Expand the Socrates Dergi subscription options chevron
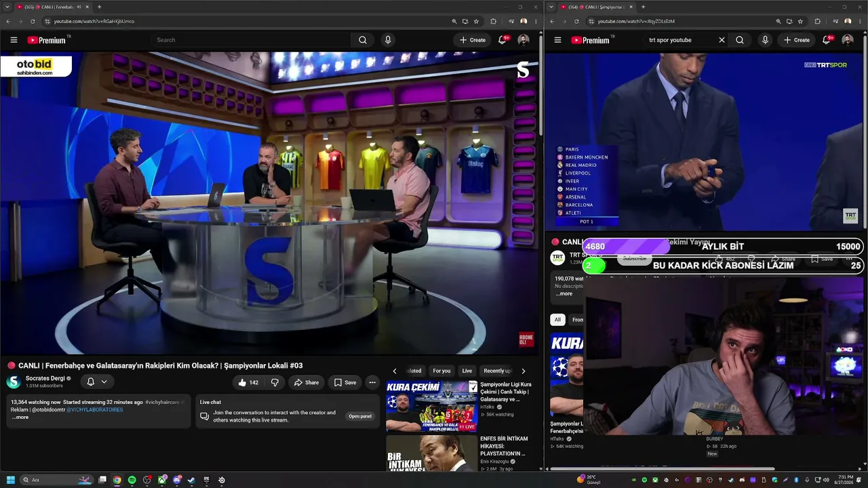This screenshot has height=488, width=868. tap(104, 382)
